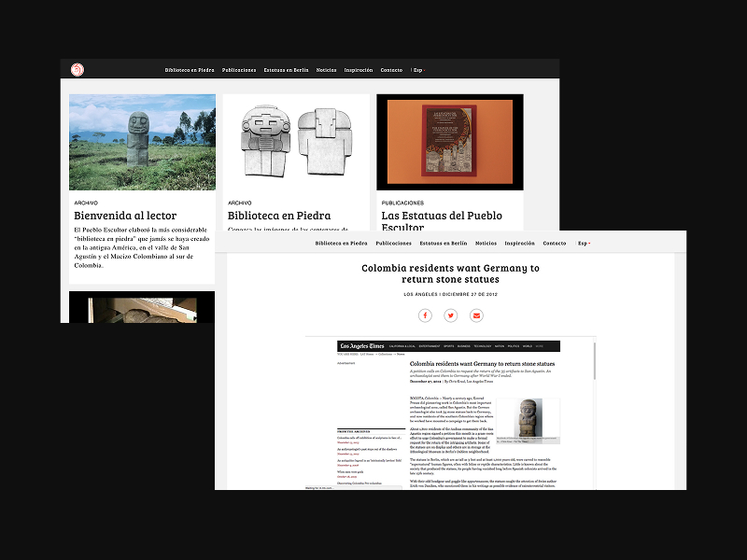Open Biblioteca en Piedra in top menu
The image size is (747, 560).
(188, 70)
